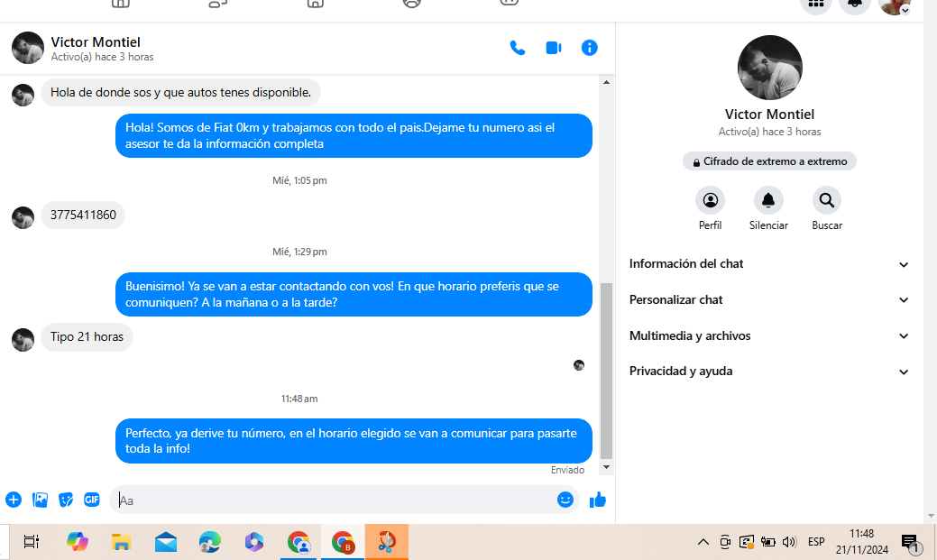This screenshot has height=560, width=937.
Task: Click Victor Montiel's large profile photo
Action: pos(769,68)
